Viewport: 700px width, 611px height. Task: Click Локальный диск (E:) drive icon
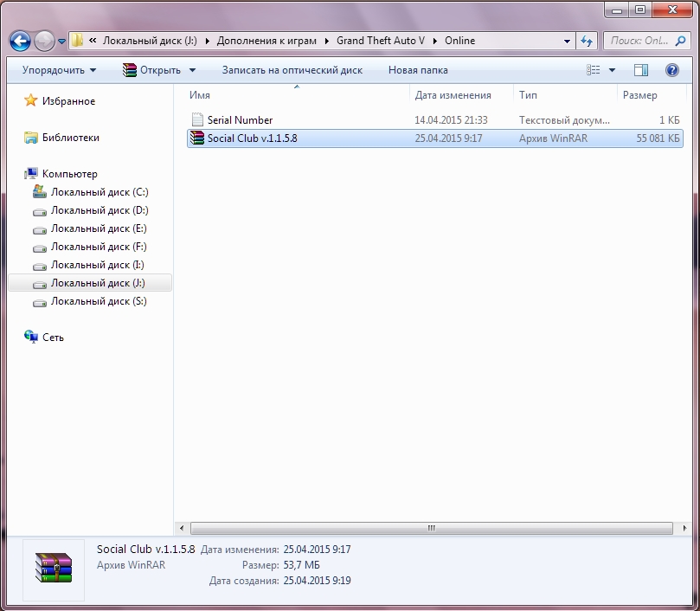pos(40,230)
